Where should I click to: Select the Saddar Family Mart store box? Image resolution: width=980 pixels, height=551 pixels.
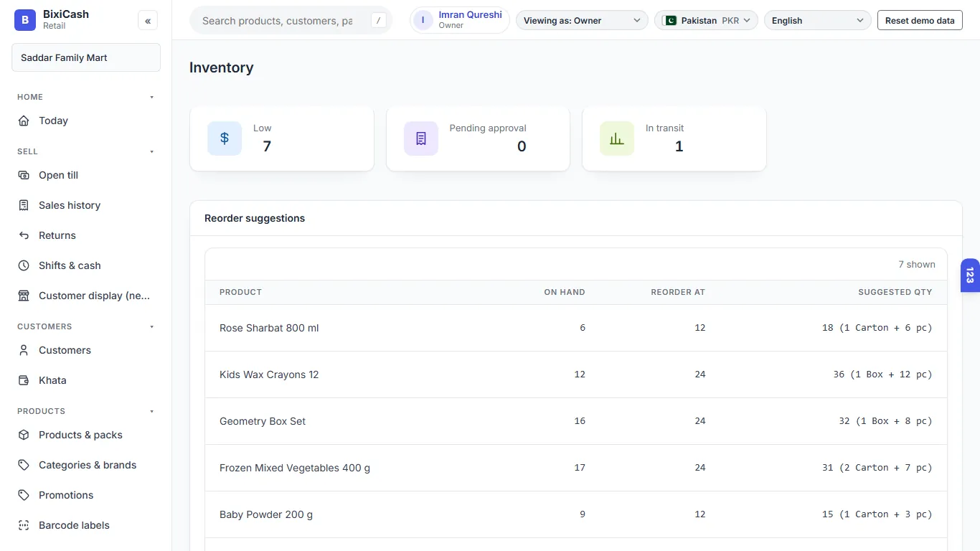point(86,57)
